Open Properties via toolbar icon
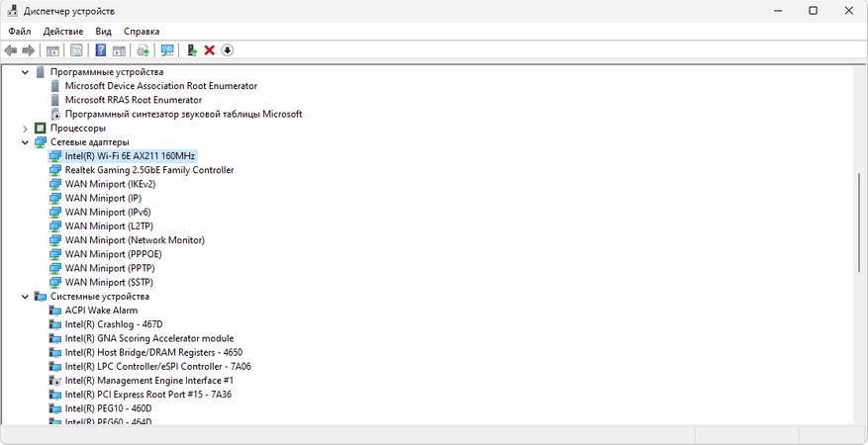 (76, 50)
